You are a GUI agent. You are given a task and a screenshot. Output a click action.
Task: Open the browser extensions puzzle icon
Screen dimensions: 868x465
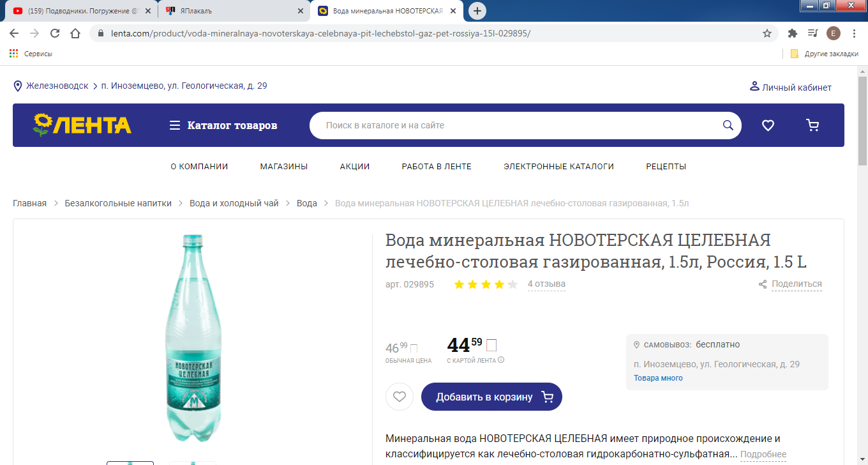[x=793, y=33]
